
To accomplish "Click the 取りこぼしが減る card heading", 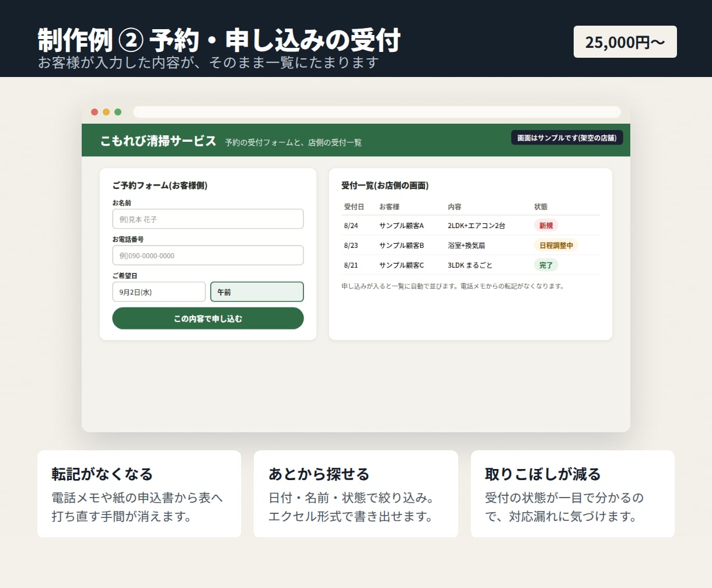I will pyautogui.click(x=543, y=474).
